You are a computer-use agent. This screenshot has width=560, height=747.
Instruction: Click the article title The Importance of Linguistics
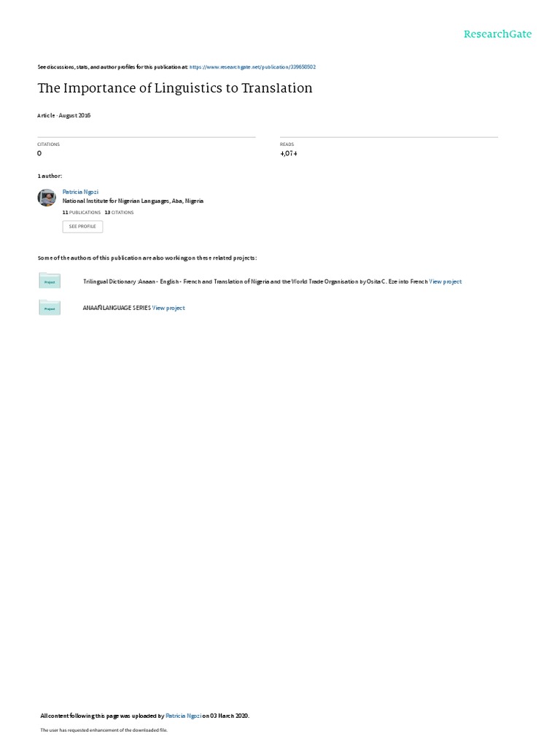[175, 88]
